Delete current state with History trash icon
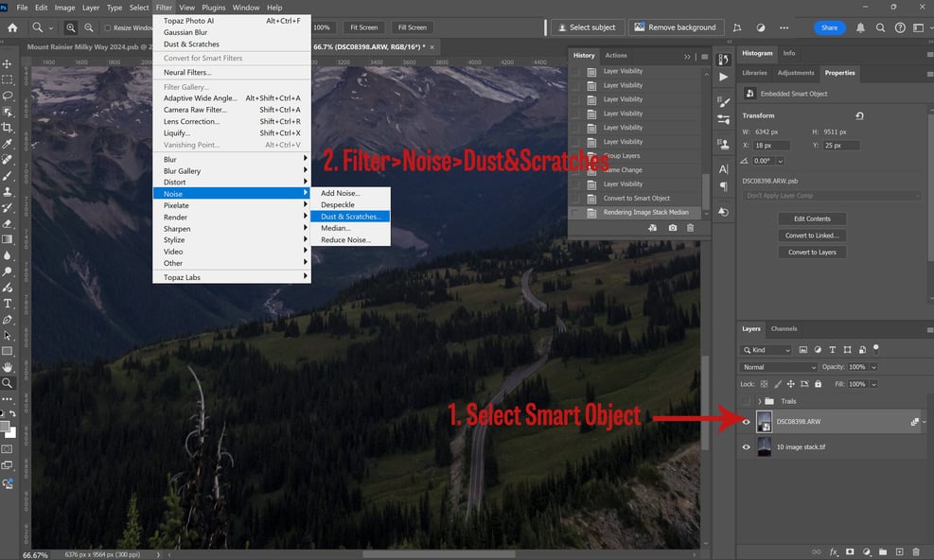 691,228
